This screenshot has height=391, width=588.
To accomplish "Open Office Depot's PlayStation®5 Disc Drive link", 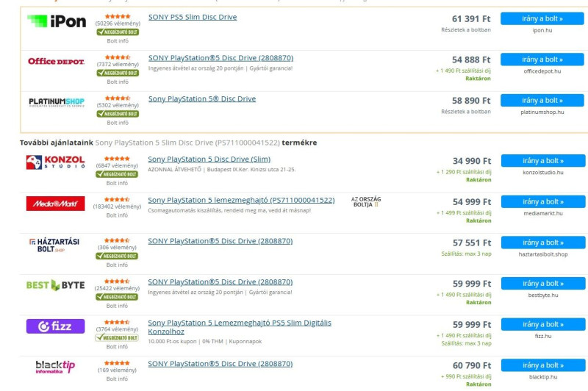I will tap(221, 58).
